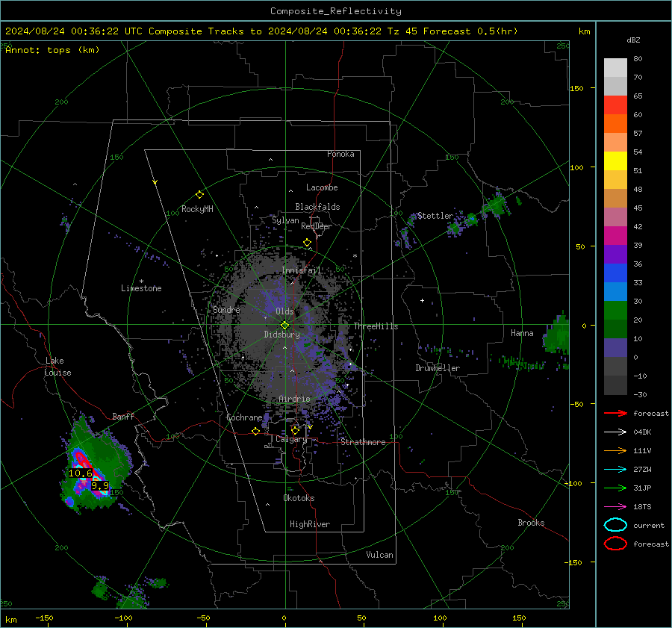This screenshot has width=672, height=628.
Task: Click the yellow diamond marker above Calgary
Action: click(x=295, y=430)
